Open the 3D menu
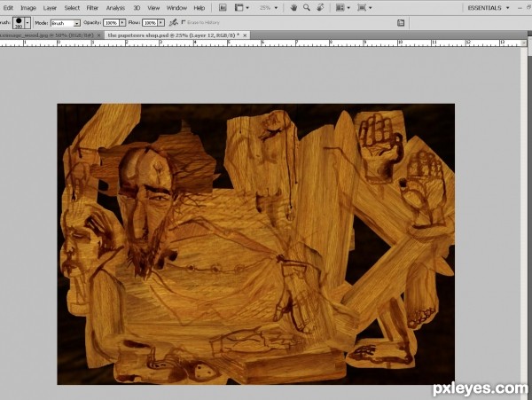The width and height of the screenshot is (532, 400). click(x=137, y=8)
